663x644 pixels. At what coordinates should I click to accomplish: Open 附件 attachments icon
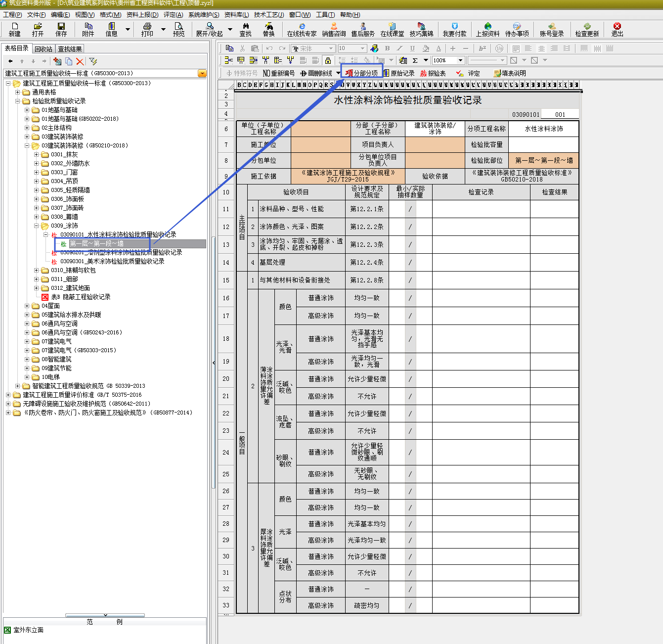pos(88,29)
